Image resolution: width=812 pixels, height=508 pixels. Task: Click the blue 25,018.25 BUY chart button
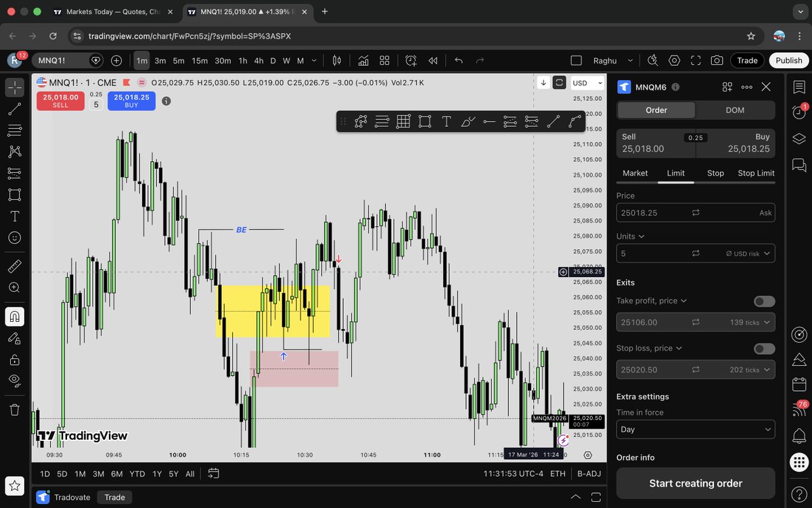(x=131, y=101)
